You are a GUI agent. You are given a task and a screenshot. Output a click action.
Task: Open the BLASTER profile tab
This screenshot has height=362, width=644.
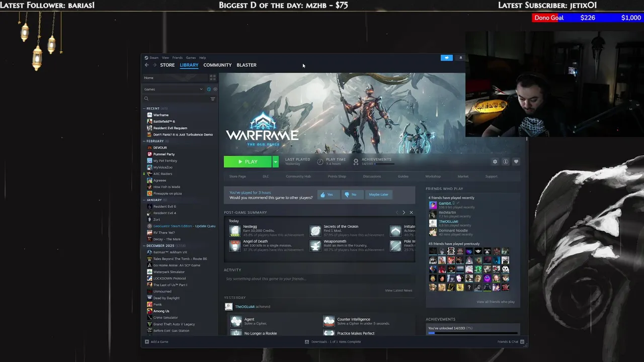pos(247,65)
